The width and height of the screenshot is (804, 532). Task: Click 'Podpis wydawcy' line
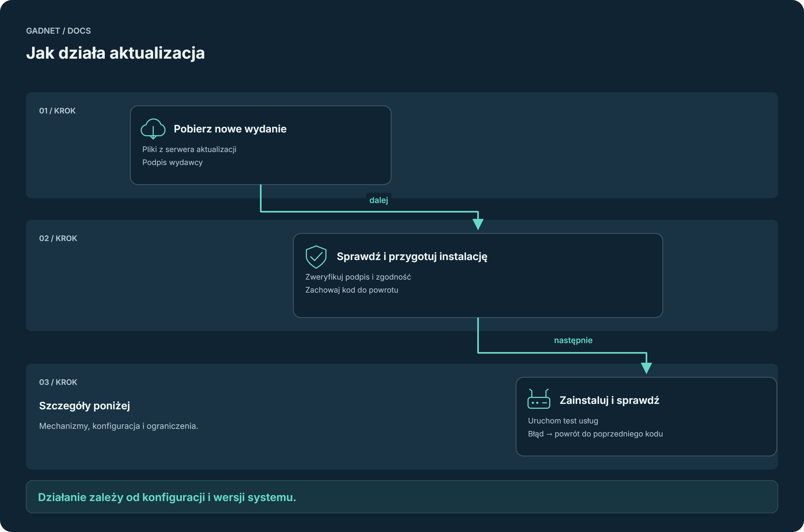click(172, 163)
